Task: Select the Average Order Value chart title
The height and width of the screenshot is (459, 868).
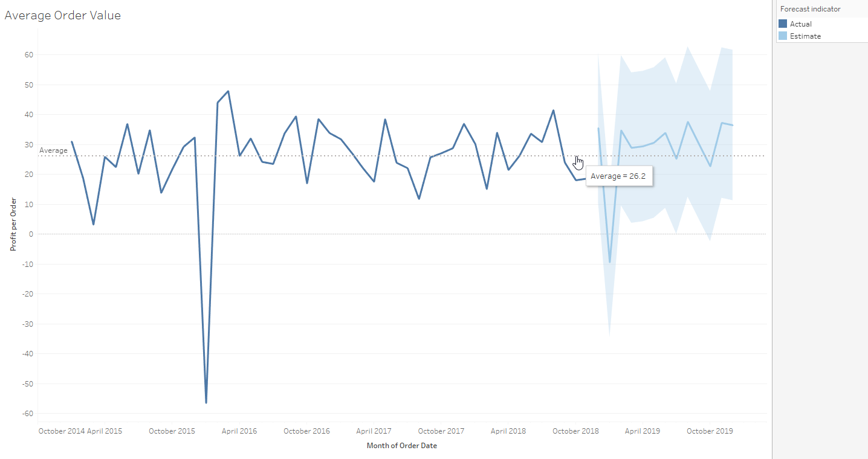Action: (63, 16)
